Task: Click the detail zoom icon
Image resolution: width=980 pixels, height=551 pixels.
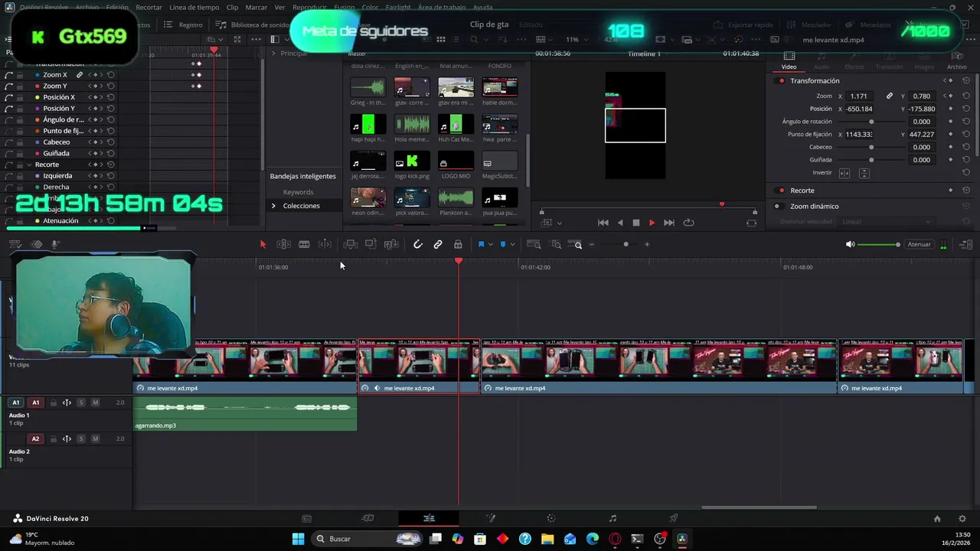Action: (557, 244)
